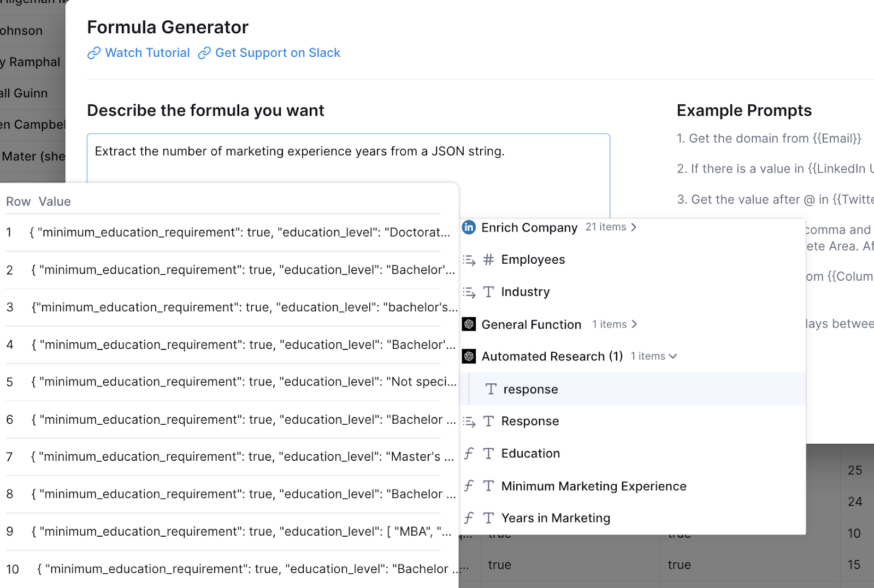Click the formula description text box

[x=349, y=158]
